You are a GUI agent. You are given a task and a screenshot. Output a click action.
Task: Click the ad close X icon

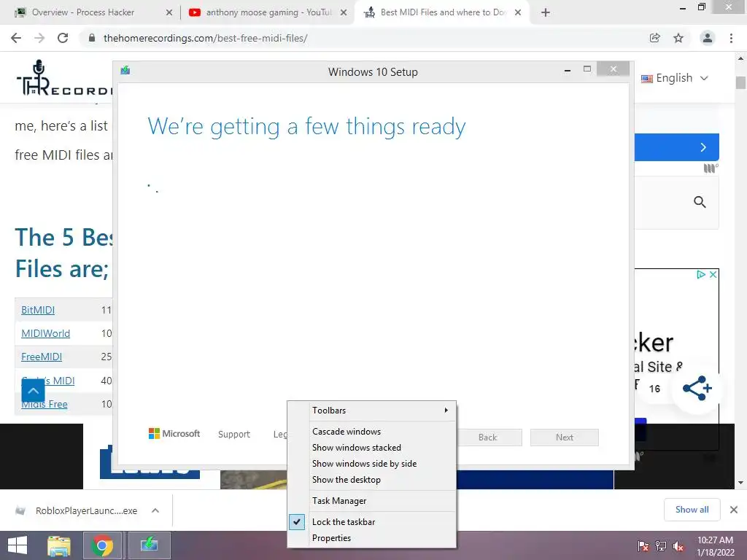[x=713, y=275]
